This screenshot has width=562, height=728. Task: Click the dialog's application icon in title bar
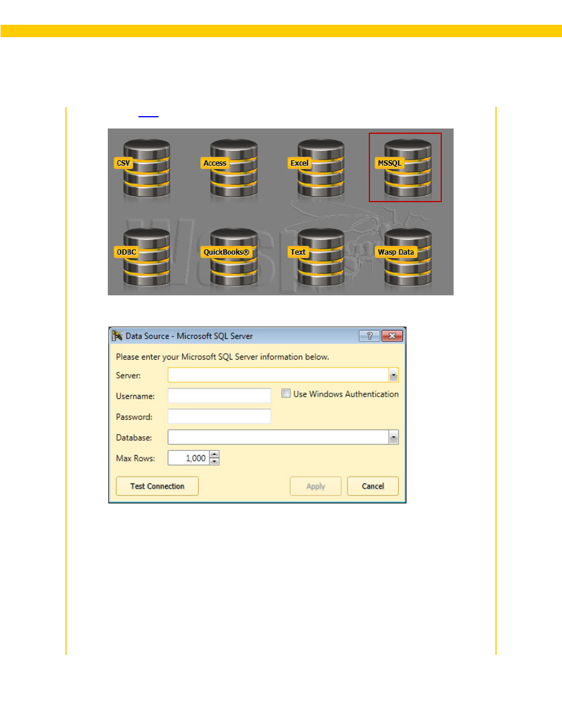[x=117, y=335]
